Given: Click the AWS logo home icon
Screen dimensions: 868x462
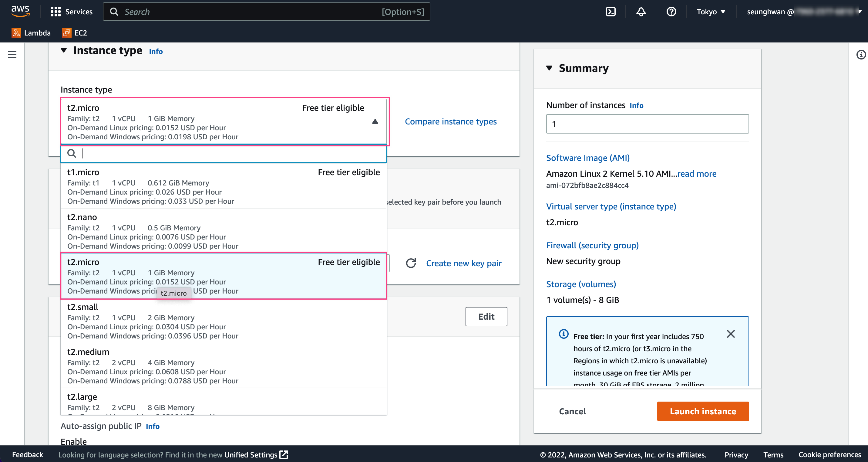Looking at the screenshot, I should 20,11.
